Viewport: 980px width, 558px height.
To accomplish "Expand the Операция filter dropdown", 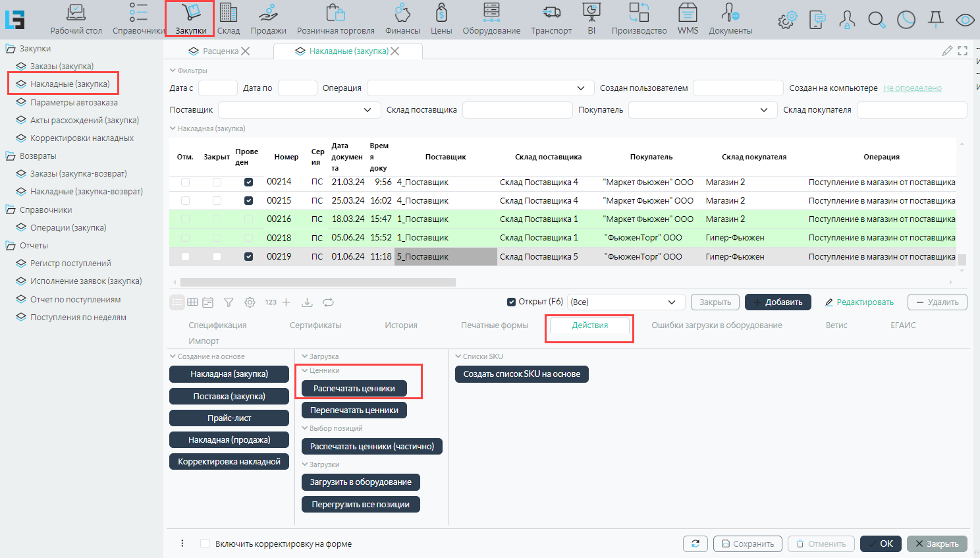I will pos(580,88).
